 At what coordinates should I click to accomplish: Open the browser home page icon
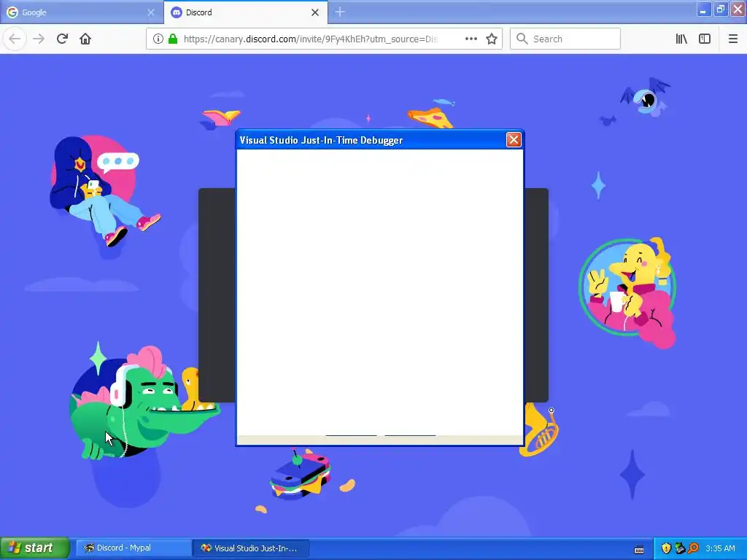(x=85, y=39)
